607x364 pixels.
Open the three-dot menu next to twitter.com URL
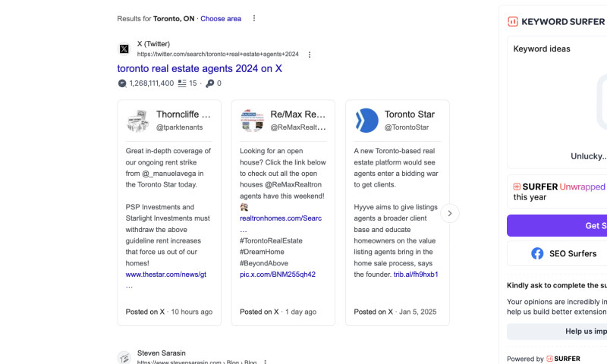tap(310, 55)
